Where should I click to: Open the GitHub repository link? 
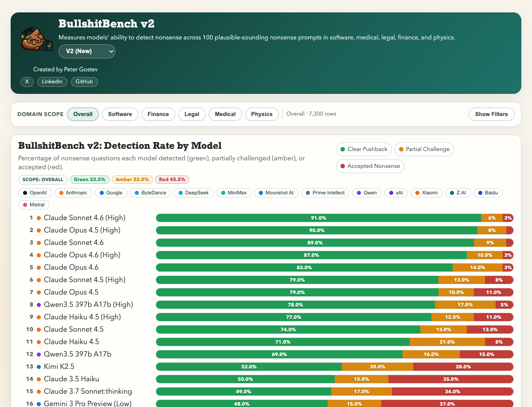(x=84, y=82)
